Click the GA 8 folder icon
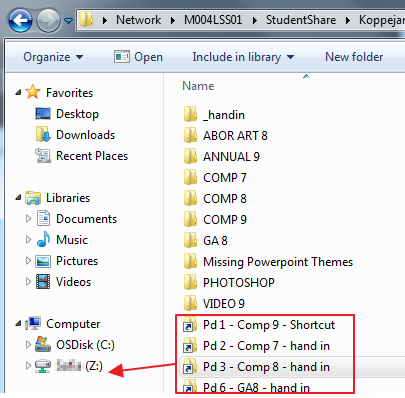Viewport: 405px width, 398px height. coord(190,240)
